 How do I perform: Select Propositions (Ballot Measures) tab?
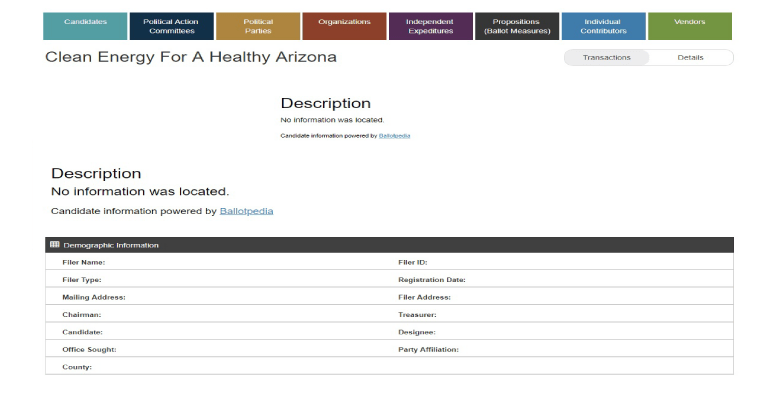point(516,26)
